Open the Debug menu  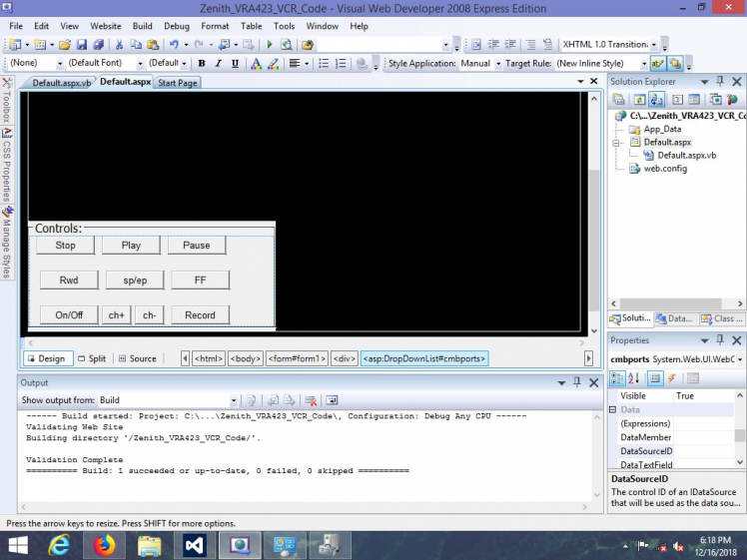(x=177, y=26)
